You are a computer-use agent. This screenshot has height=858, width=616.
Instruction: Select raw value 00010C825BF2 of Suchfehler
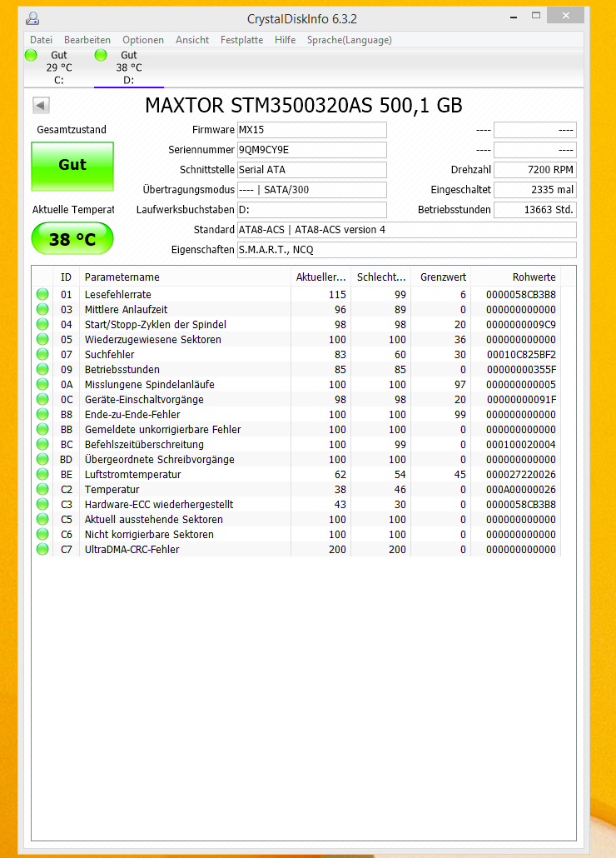point(521,355)
